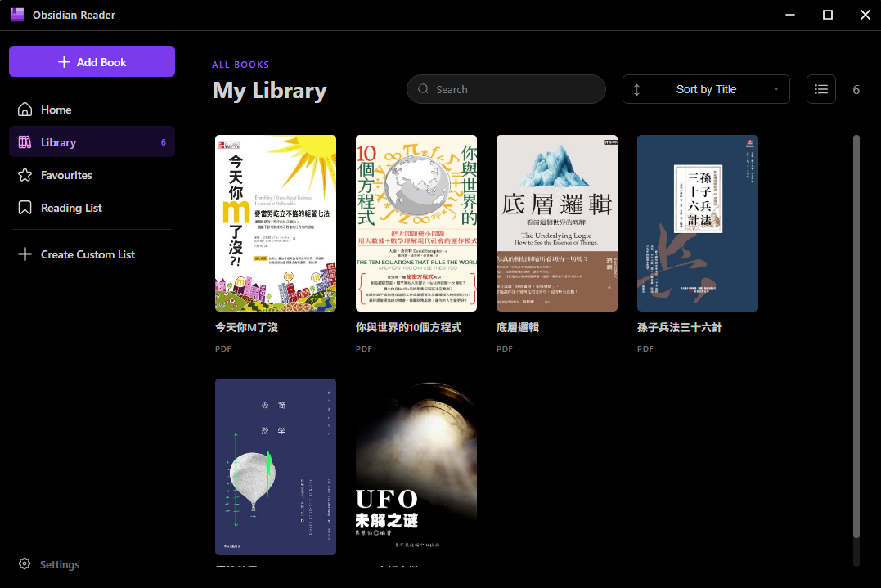Image resolution: width=881 pixels, height=588 pixels.
Task: Click the title text 今天你M了沒
Action: coord(247,327)
